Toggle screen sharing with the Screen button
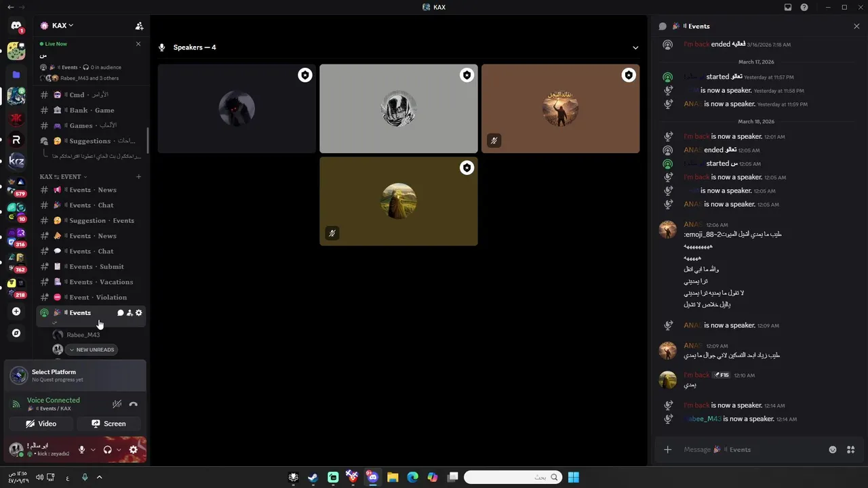Viewport: 868px width, 488px height. click(x=109, y=424)
